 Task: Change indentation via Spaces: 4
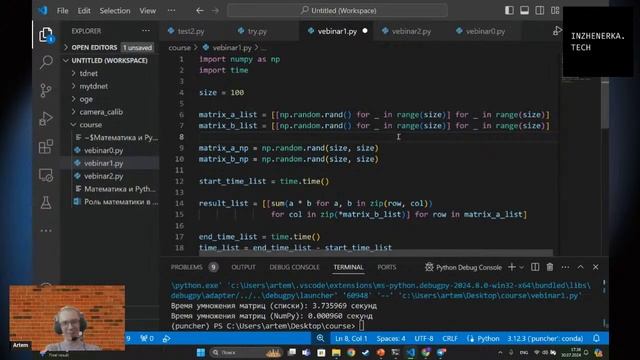(391, 338)
